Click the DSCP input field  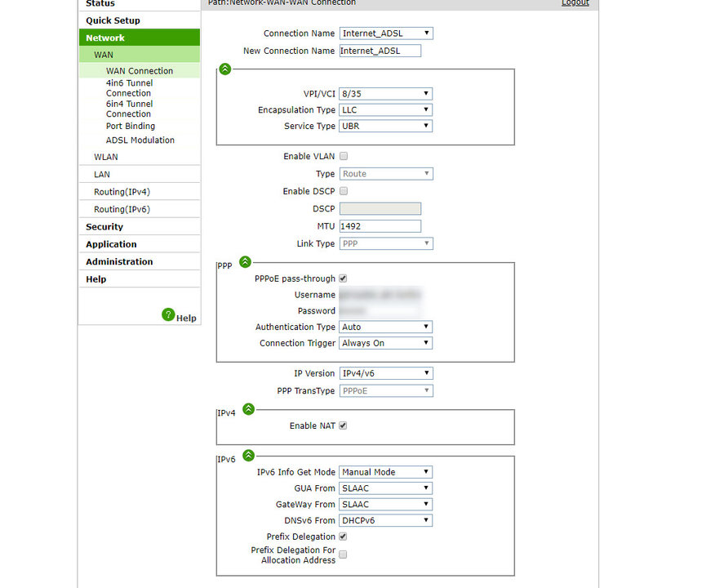click(380, 209)
